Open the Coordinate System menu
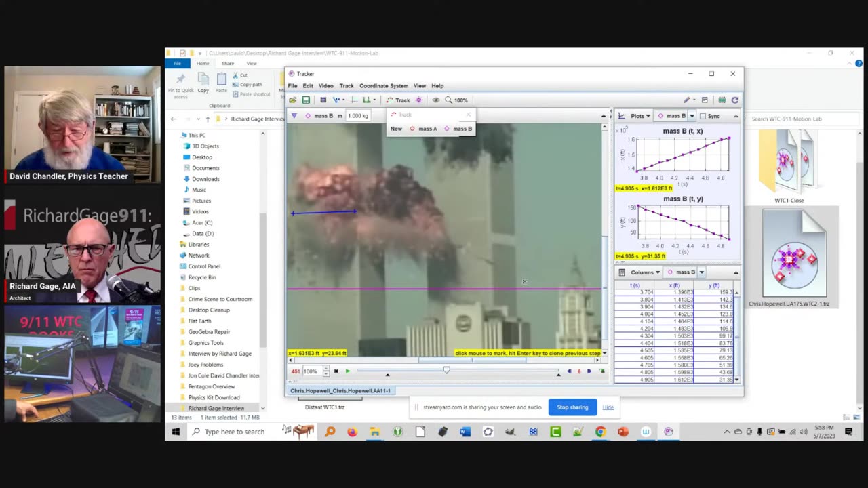 (x=384, y=86)
